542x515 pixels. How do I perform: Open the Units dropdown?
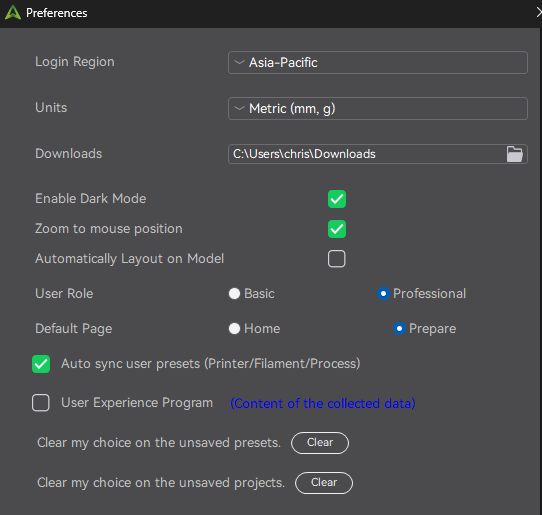tap(378, 109)
